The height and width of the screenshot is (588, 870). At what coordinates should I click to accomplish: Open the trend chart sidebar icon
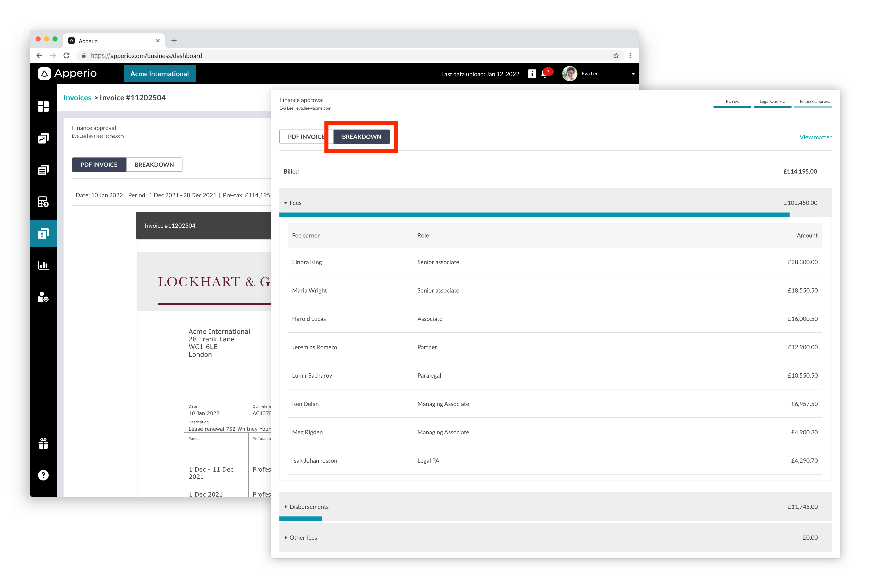tap(43, 138)
